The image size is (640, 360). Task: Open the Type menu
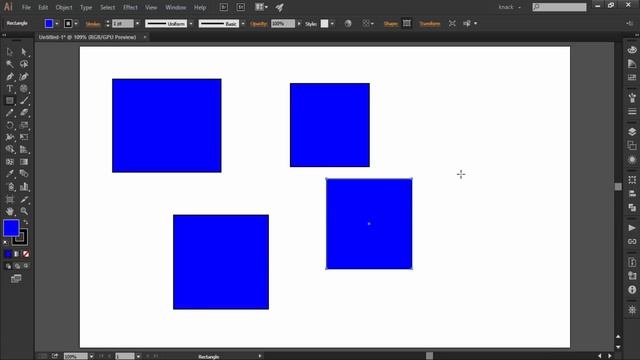click(86, 7)
